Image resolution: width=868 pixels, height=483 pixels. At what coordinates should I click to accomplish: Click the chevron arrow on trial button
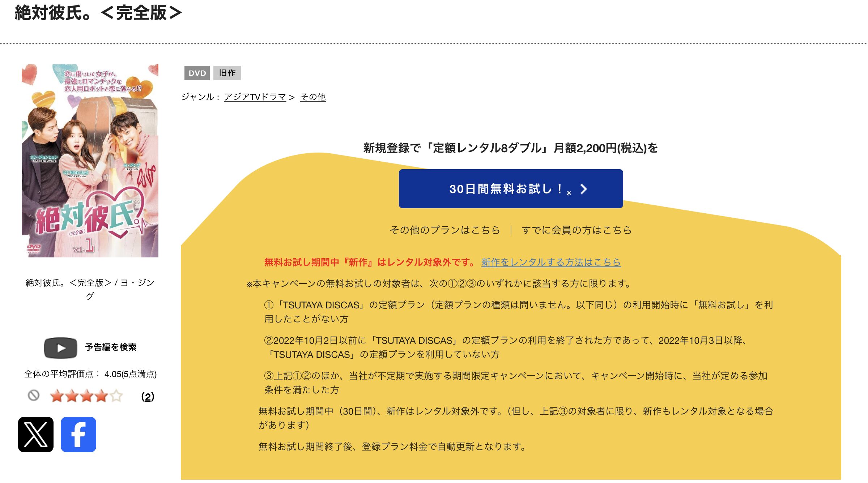(583, 189)
